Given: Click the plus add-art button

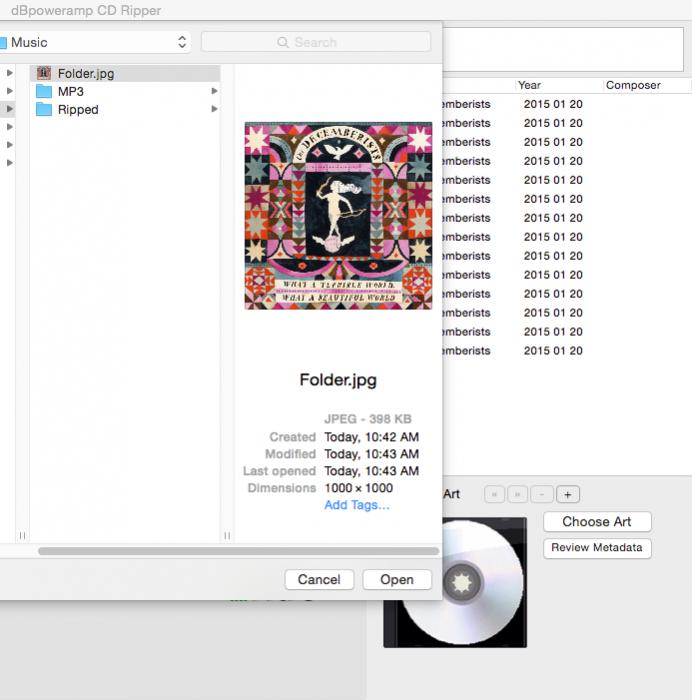Looking at the screenshot, I should click(568, 494).
